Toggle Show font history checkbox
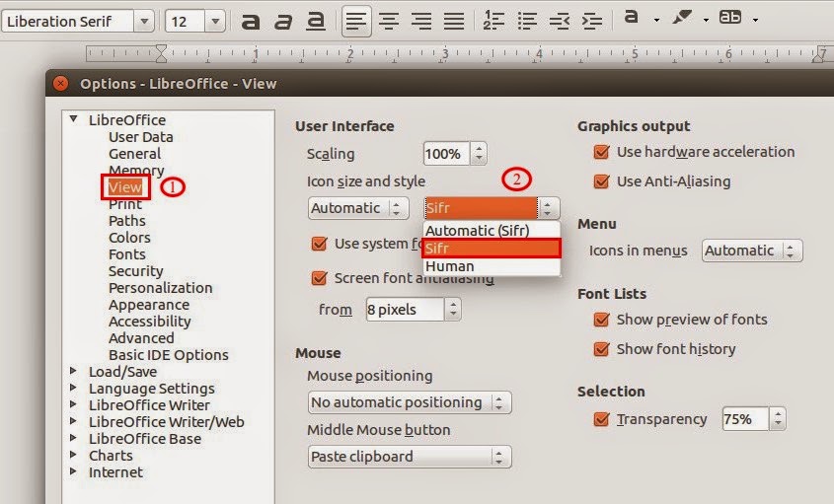Viewport: 834px width, 504px height. point(601,349)
